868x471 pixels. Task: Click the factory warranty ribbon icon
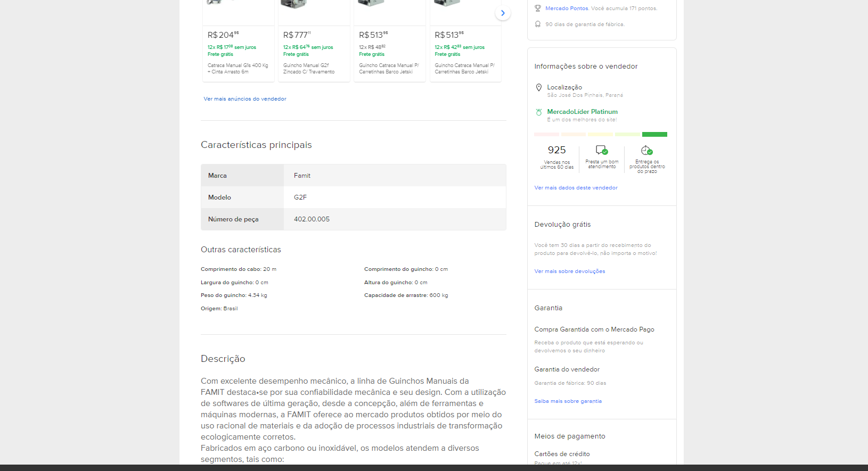pos(538,24)
